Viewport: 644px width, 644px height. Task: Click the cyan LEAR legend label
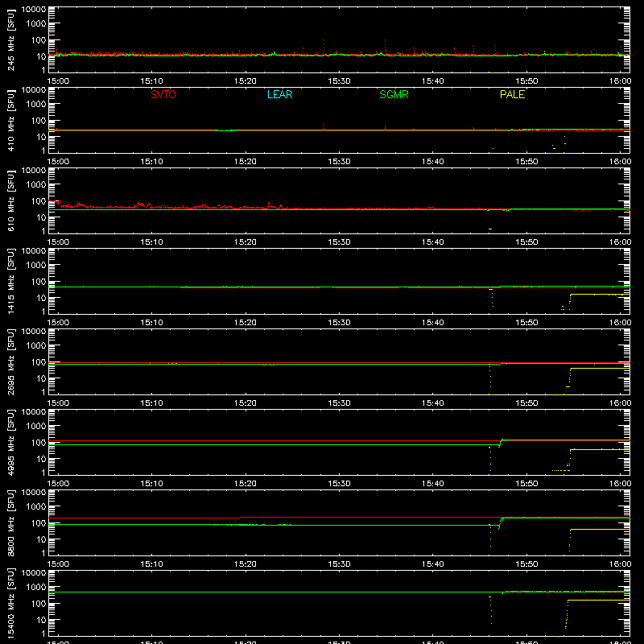pyautogui.click(x=279, y=94)
